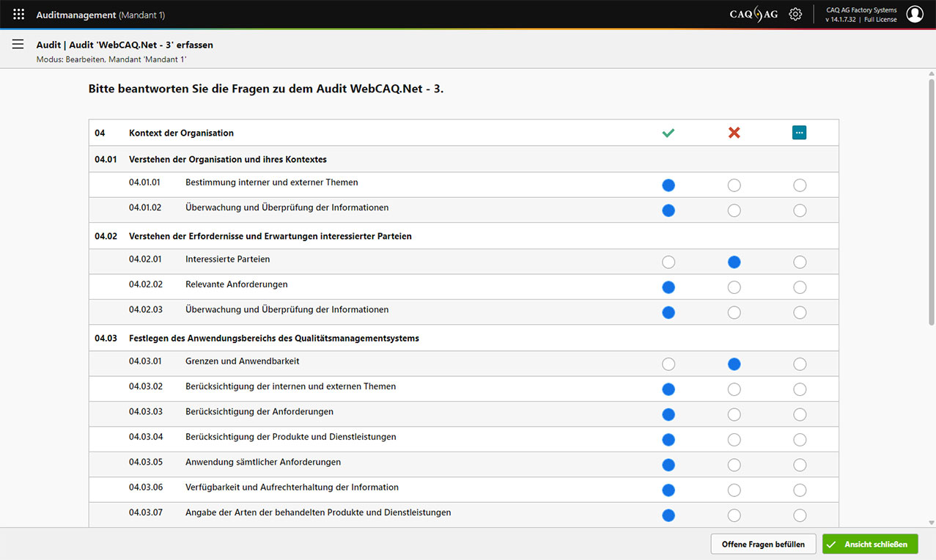The height and width of the screenshot is (560, 936).
Task: Select the third option for 04.02.01
Action: pos(800,262)
